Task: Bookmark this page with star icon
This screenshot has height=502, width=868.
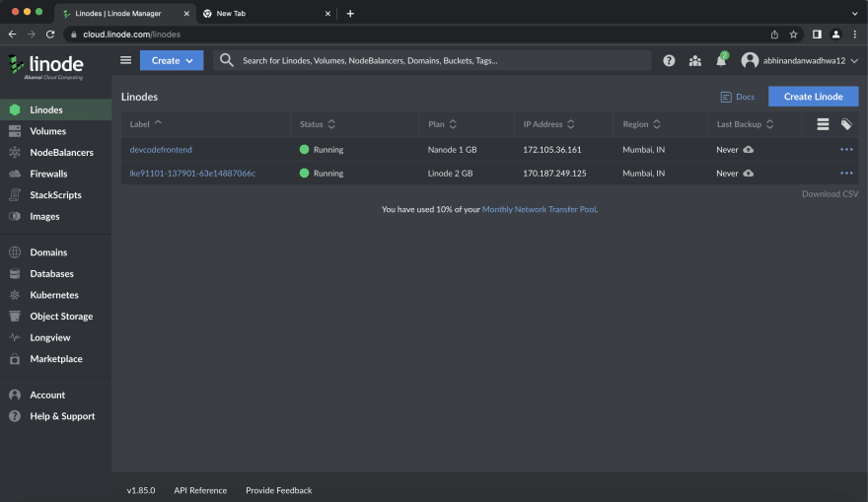Action: click(793, 35)
